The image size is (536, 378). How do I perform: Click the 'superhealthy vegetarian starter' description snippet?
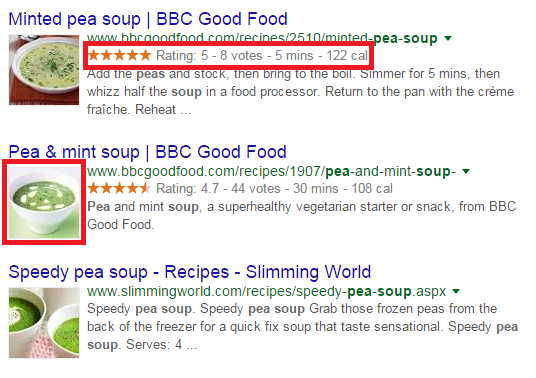click(302, 216)
